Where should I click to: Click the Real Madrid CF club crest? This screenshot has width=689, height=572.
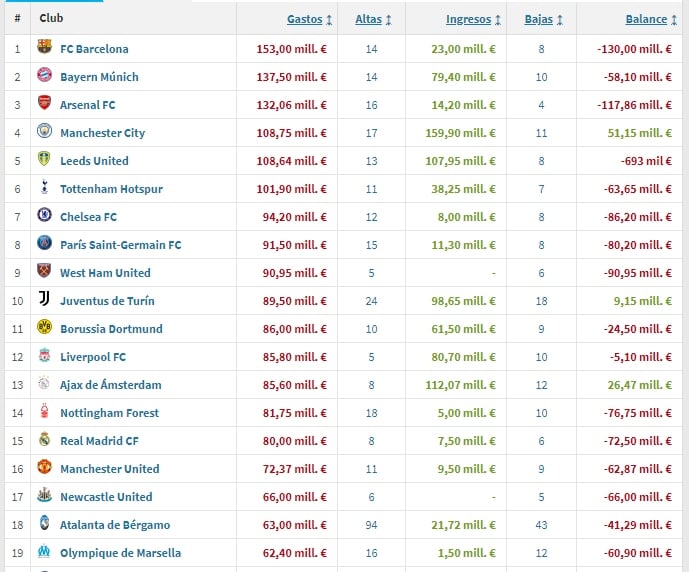pos(44,439)
